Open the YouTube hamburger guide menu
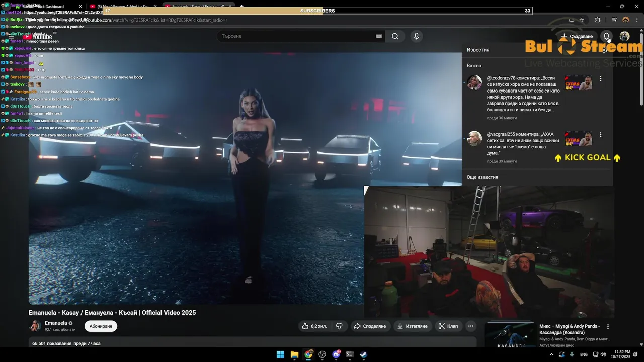 click(x=11, y=36)
